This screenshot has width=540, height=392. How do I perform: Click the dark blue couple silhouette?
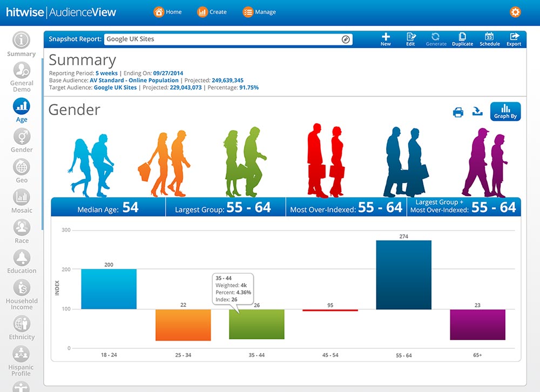coord(406,162)
